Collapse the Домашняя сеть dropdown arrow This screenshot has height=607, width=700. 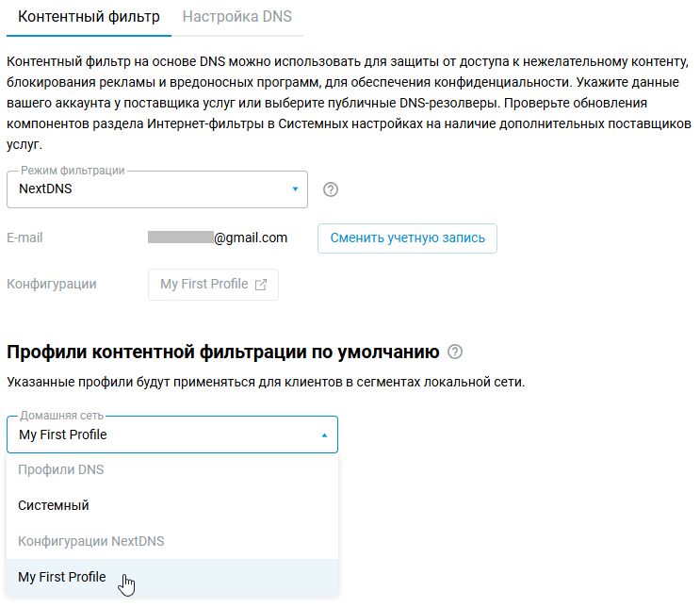pyautogui.click(x=324, y=435)
